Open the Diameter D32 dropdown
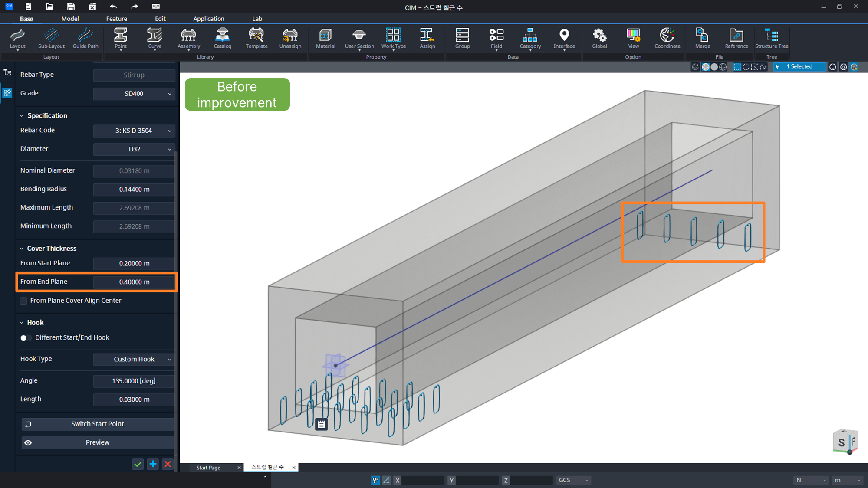The image size is (868, 488). pos(134,149)
